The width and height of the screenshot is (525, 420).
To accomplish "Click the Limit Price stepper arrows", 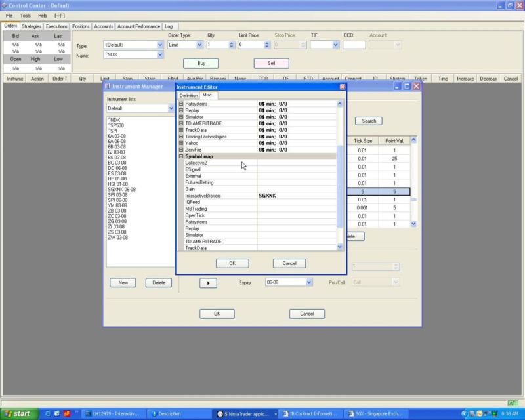I will (x=266, y=45).
